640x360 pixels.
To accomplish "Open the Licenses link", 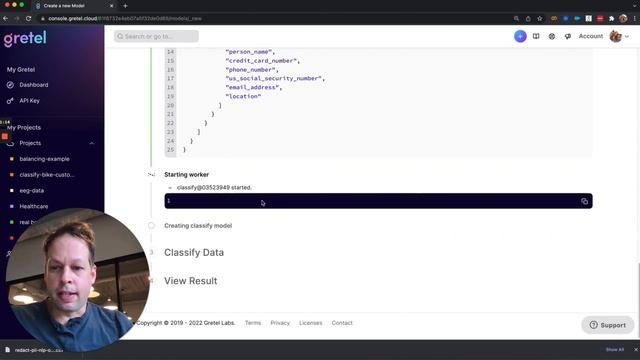I will coord(311,323).
